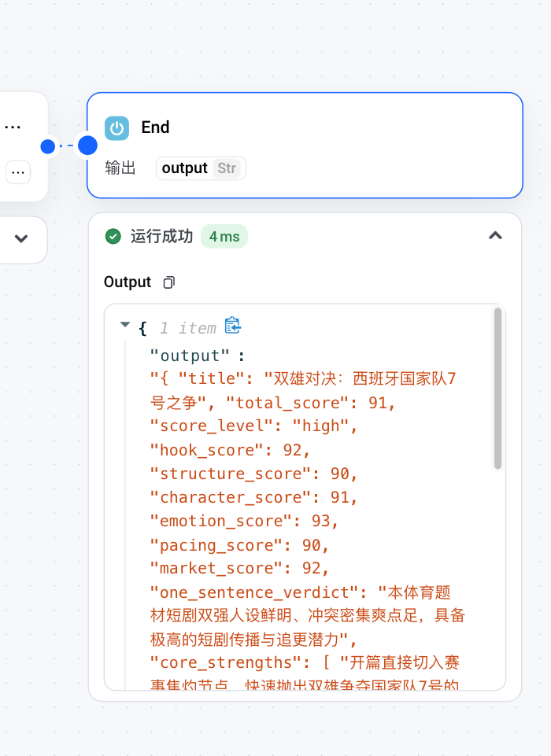
Task: Collapse the run result panel chevron
Action: 496,236
